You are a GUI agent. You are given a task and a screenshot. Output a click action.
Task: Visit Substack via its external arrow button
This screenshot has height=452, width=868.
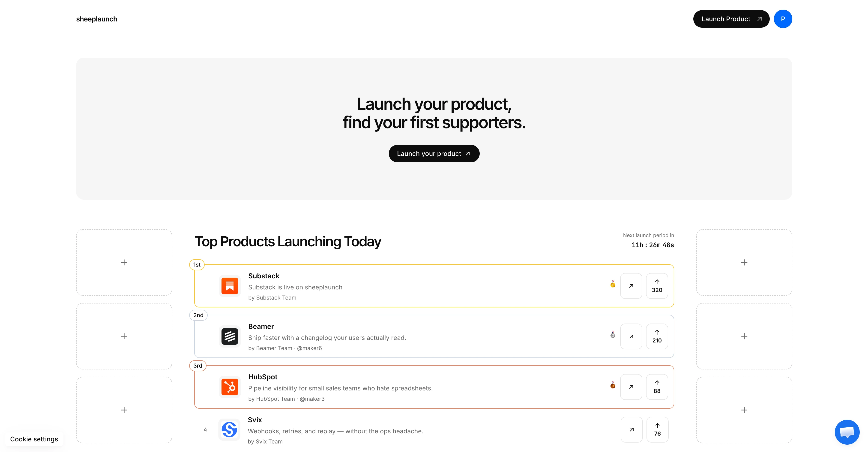631,286
